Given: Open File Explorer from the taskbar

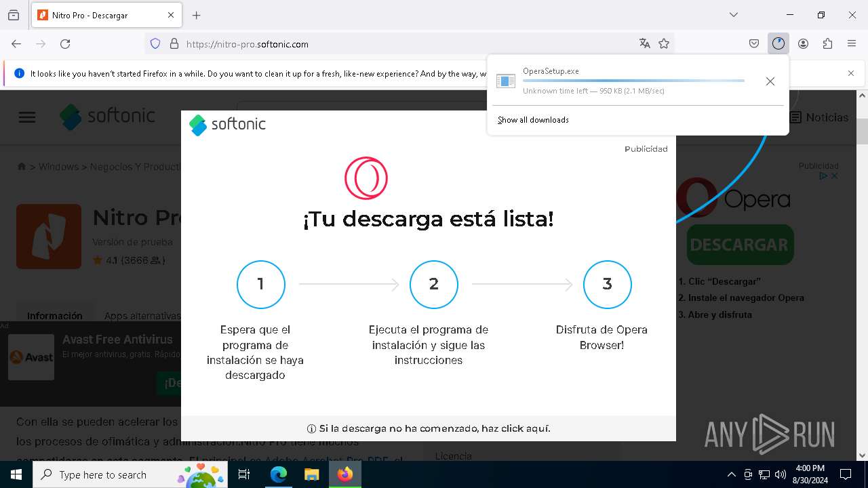Looking at the screenshot, I should pos(311,474).
